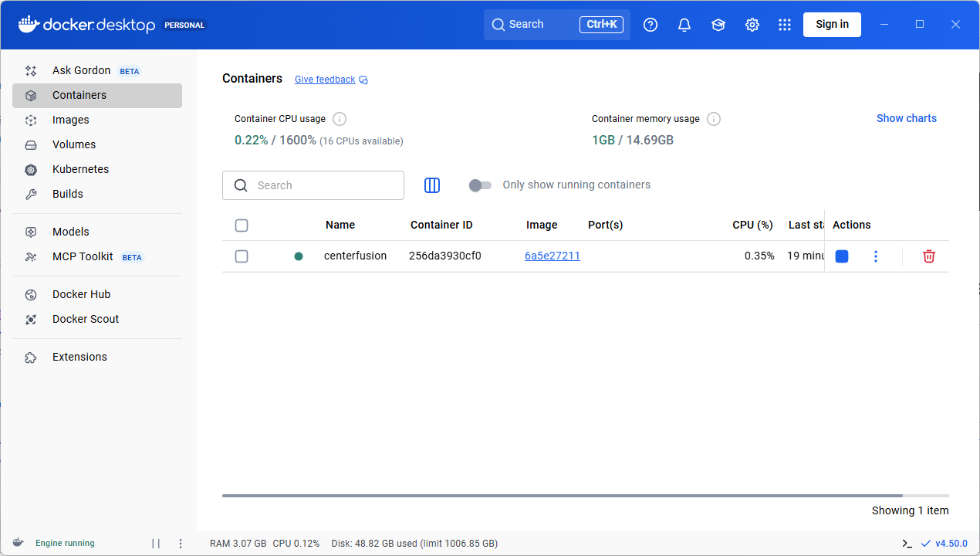Click the Disk 48.82 GB used status entry
The width and height of the screenshot is (980, 556).
tap(414, 544)
